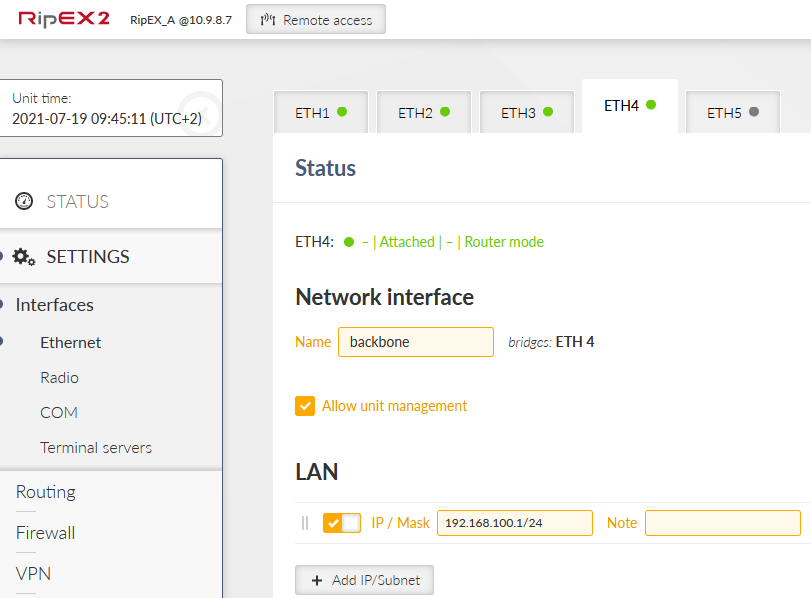Open Remote access

tap(315, 20)
